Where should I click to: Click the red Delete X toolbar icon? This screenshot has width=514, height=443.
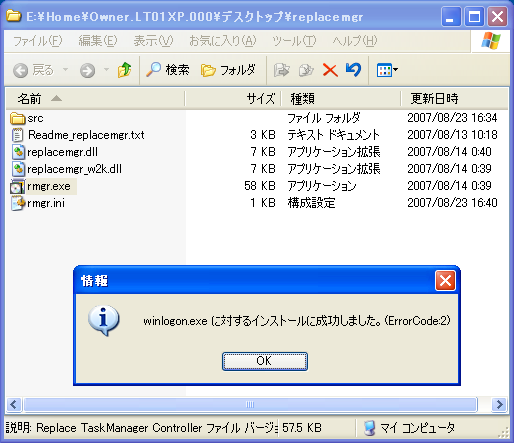coord(330,70)
